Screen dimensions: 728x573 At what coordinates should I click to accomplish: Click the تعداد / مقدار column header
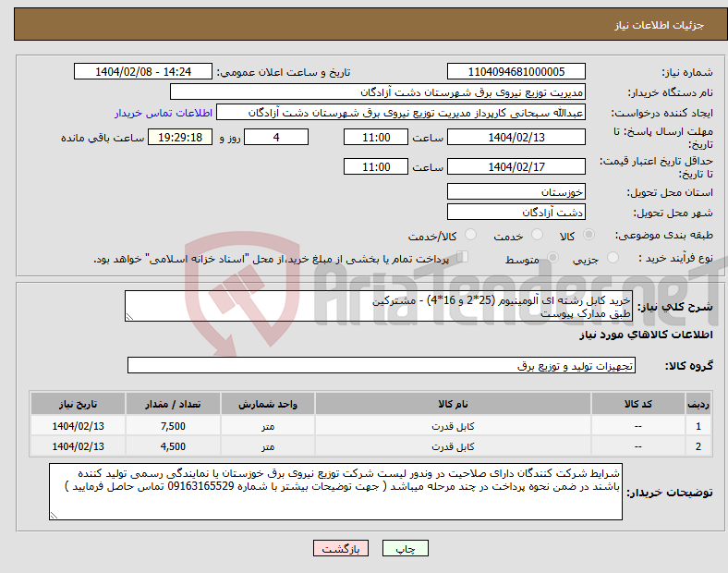(173, 404)
